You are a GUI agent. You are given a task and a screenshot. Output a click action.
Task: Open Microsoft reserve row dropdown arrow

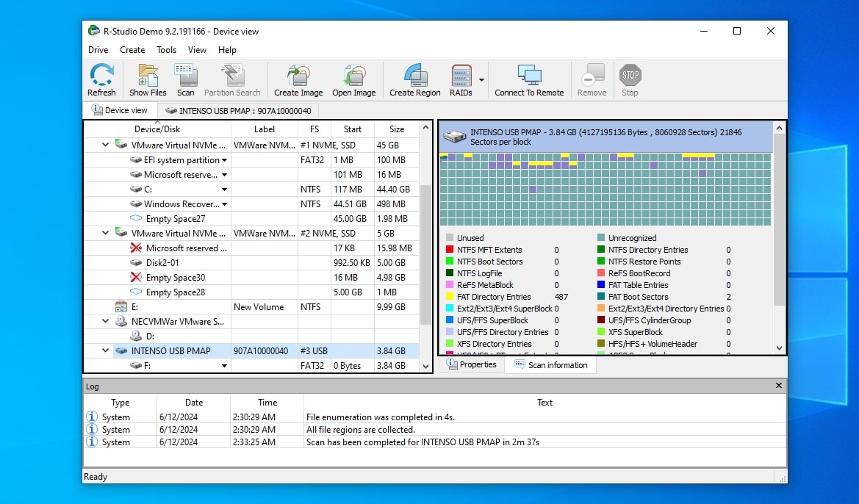point(224,175)
